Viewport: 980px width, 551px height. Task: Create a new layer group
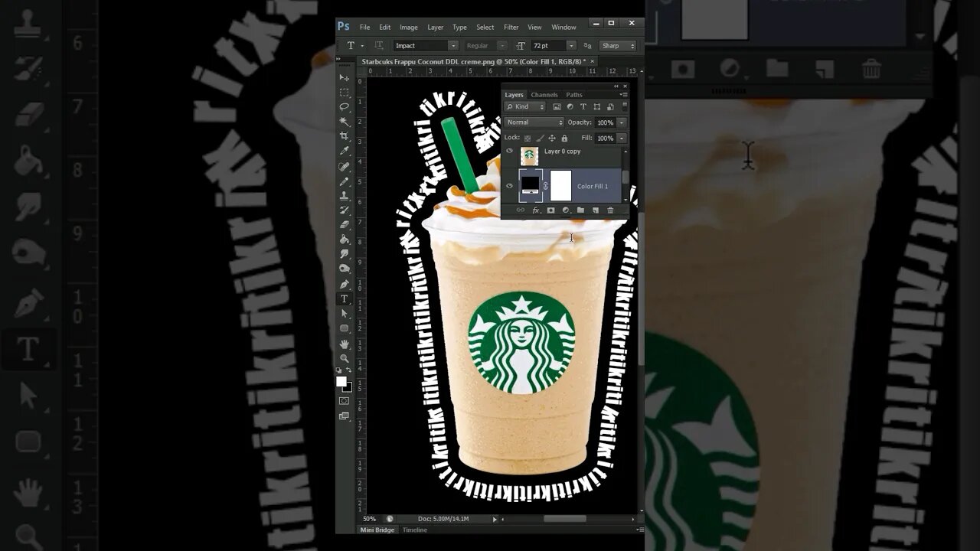click(x=580, y=210)
